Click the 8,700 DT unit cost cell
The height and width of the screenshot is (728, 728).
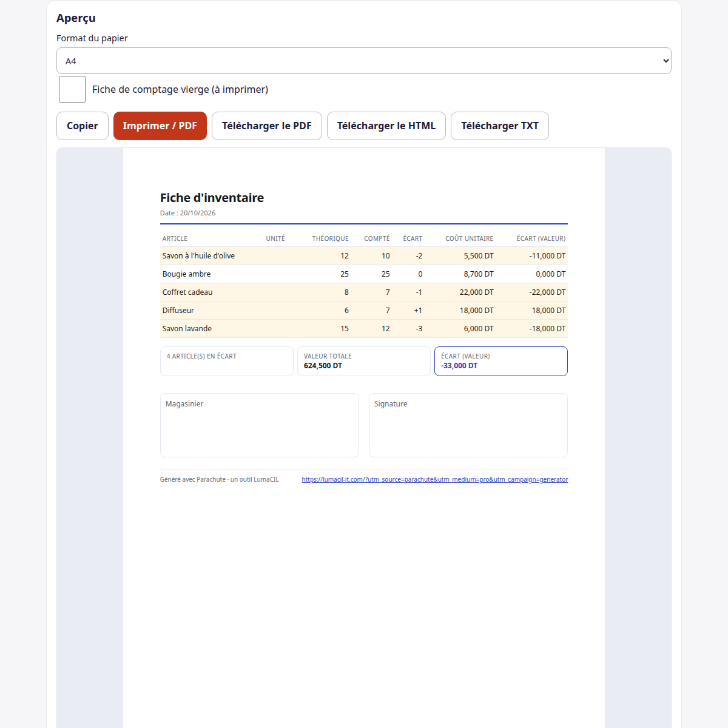[x=479, y=274]
